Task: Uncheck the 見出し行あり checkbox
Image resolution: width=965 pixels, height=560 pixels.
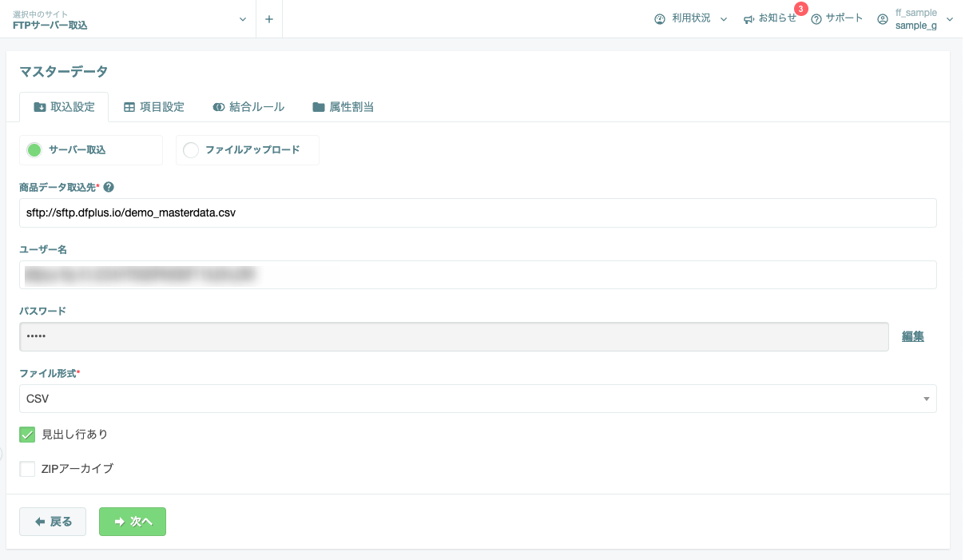Action: coord(27,435)
